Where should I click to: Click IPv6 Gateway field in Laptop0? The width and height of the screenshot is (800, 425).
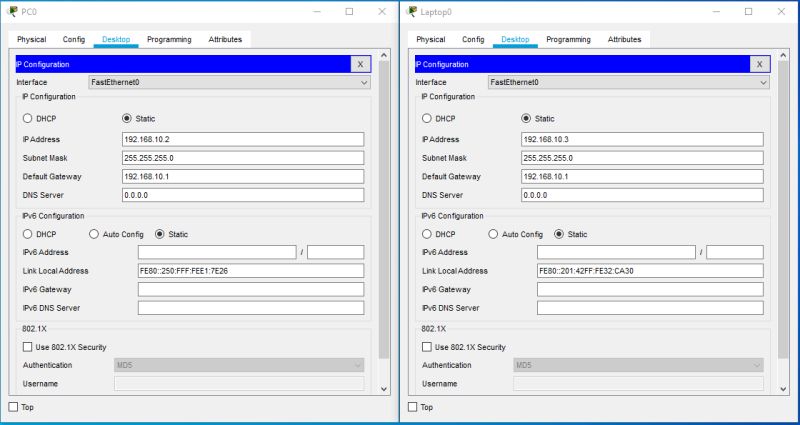(651, 289)
